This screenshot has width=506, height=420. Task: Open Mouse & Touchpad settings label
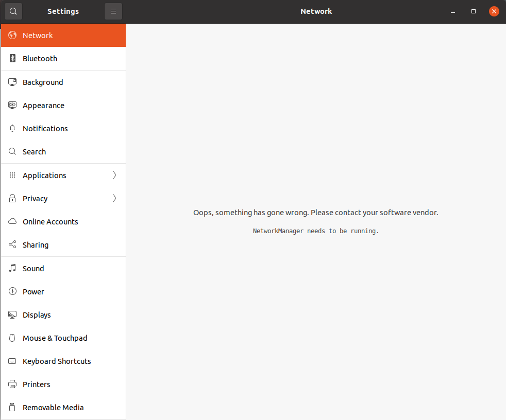point(55,338)
